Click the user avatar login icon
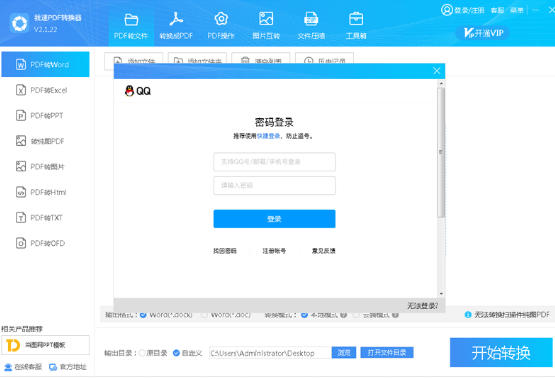 (x=447, y=10)
